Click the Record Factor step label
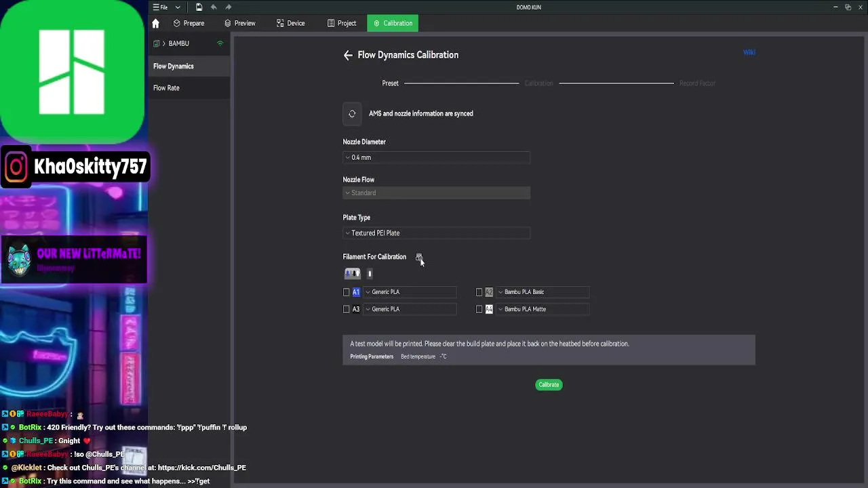The image size is (868, 488). [697, 83]
